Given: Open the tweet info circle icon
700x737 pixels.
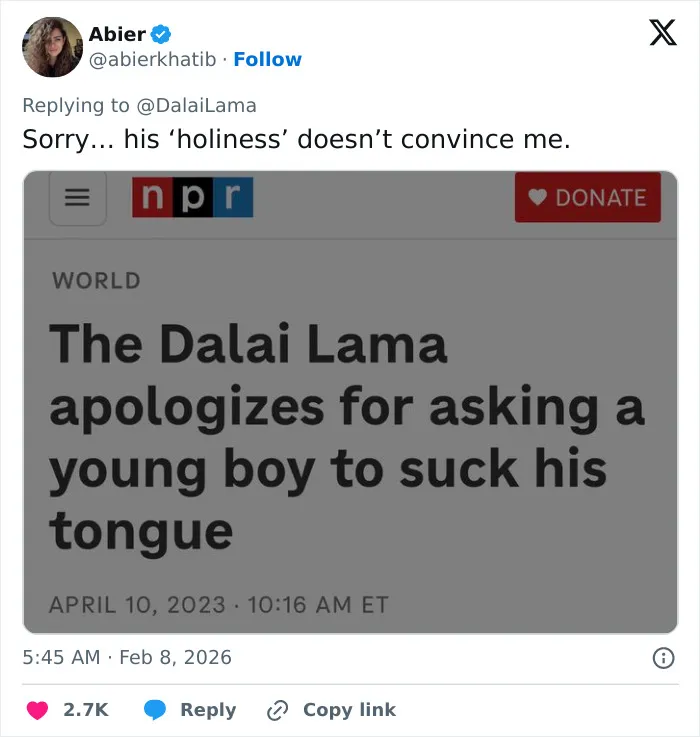Looking at the screenshot, I should pyautogui.click(x=663, y=658).
